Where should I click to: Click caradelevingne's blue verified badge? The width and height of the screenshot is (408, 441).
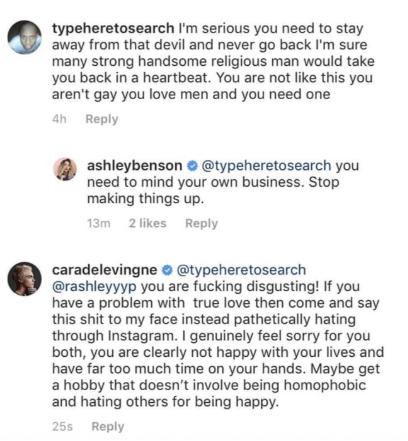click(x=167, y=270)
